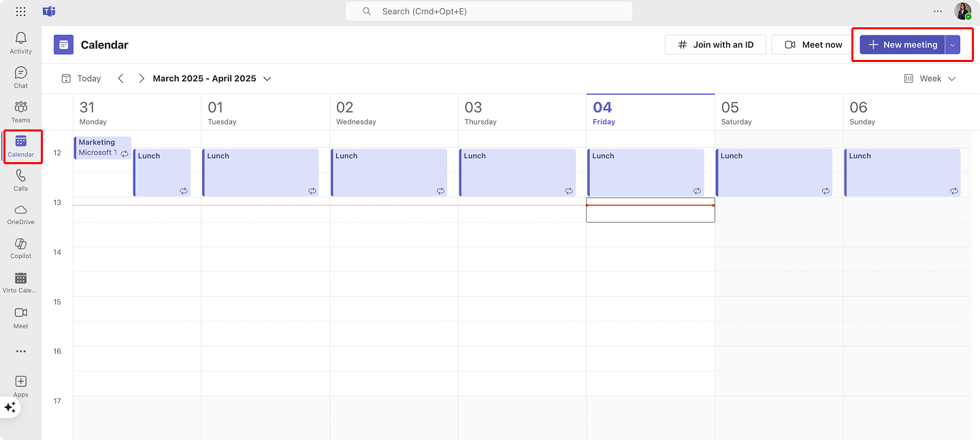Open the Calls section
Viewport: 980px width, 440px height.
click(20, 180)
